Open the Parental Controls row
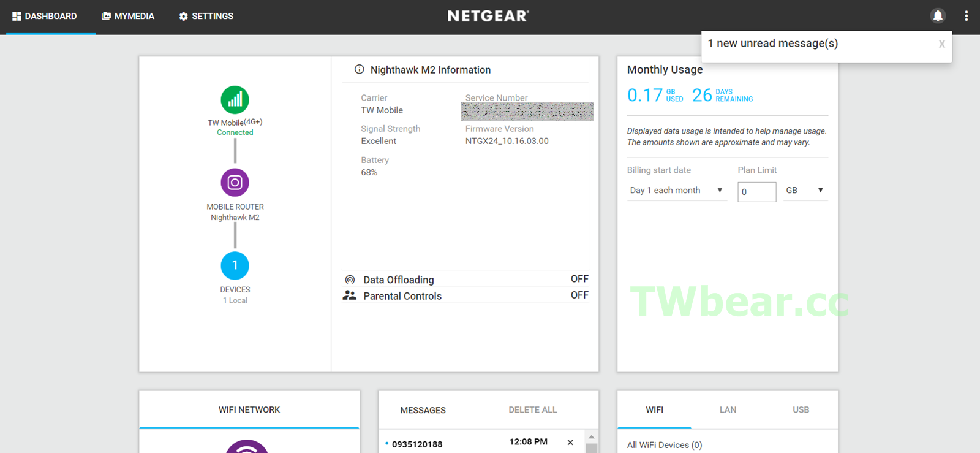980x453 pixels. 466,295
